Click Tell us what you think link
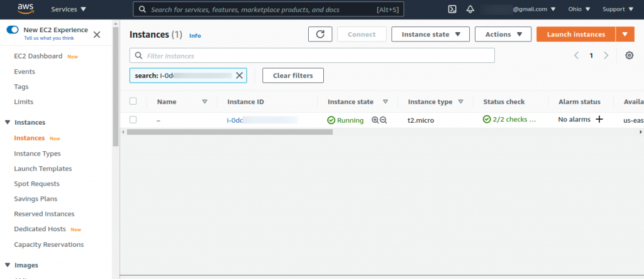Screen dimensions: 644x279 49,38
